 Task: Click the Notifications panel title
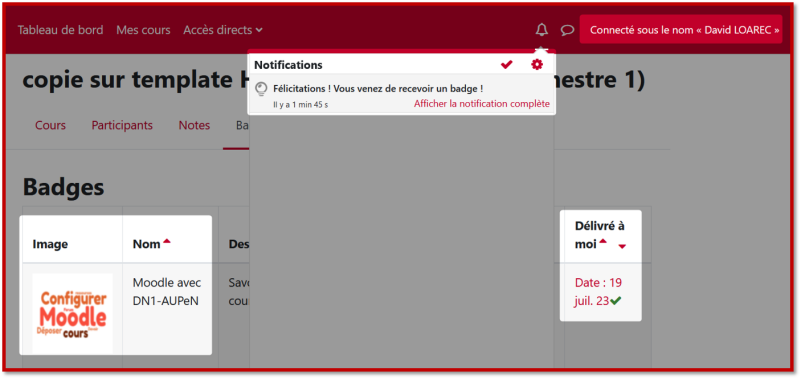click(288, 65)
